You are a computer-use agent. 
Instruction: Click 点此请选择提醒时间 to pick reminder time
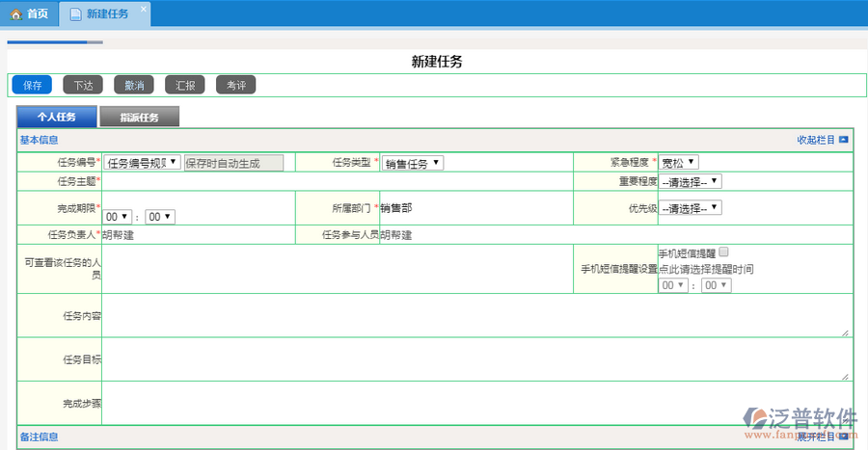pyautogui.click(x=706, y=269)
